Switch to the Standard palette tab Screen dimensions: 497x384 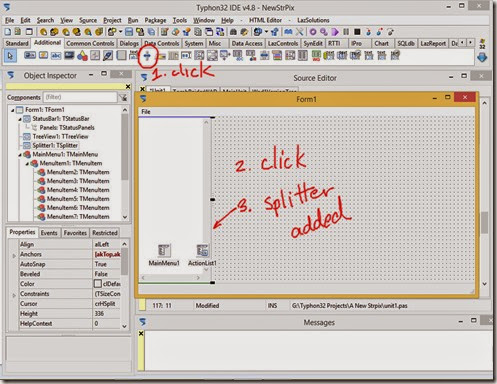coord(17,43)
